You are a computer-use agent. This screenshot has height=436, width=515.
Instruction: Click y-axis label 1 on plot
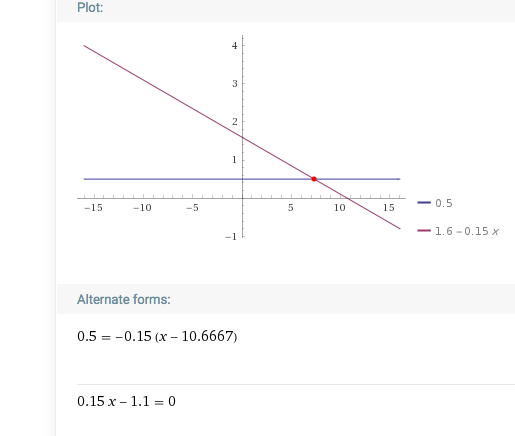click(x=234, y=160)
